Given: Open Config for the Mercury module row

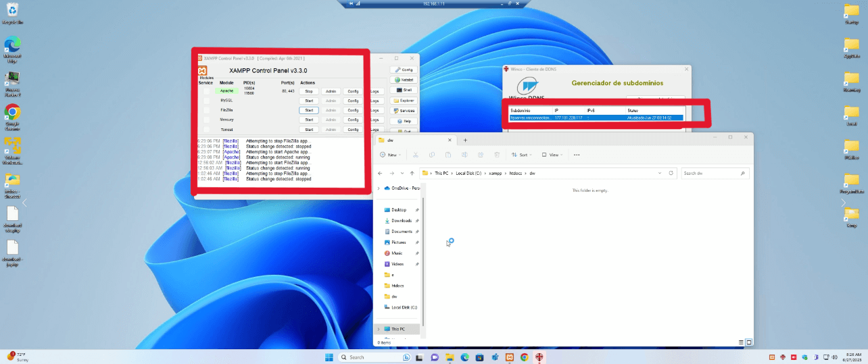Looking at the screenshot, I should pos(353,120).
